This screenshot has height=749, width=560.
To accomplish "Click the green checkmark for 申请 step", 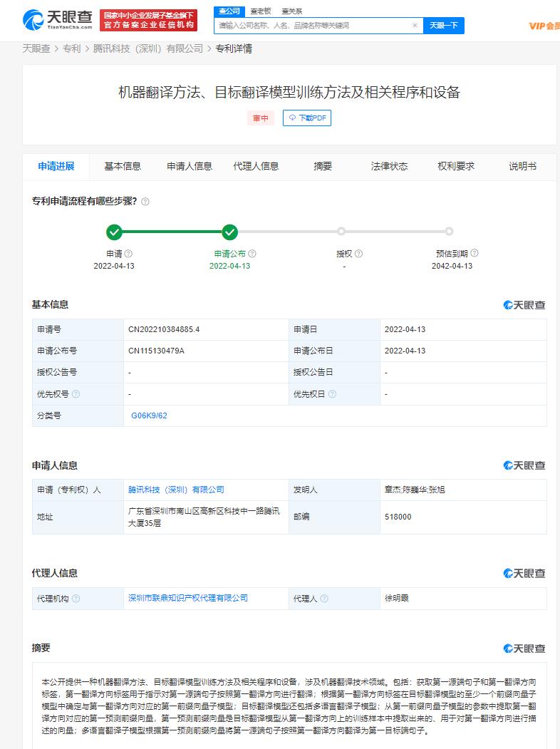I will coord(114,232).
